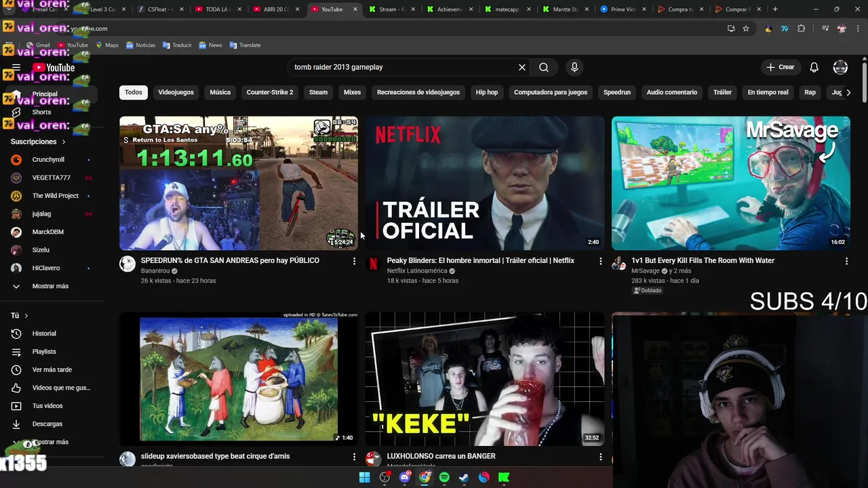The height and width of the screenshot is (488, 868).
Task: Open options menu for MrSavage 1v1 video
Action: [x=846, y=261]
